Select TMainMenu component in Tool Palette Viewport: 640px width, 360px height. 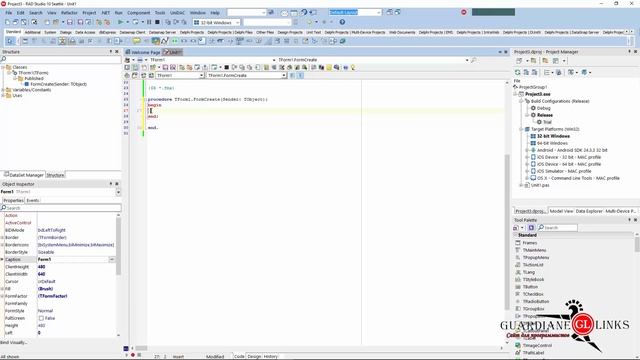click(x=534, y=250)
